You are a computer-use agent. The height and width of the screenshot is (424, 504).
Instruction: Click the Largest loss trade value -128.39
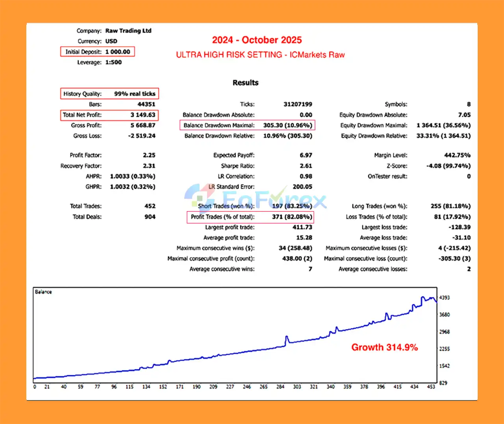point(460,227)
